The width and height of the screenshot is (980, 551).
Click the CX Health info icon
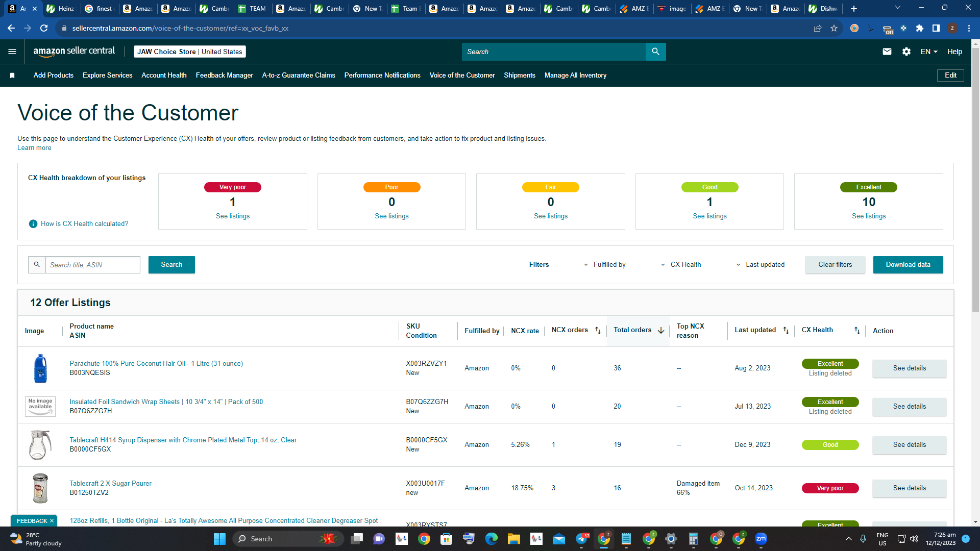coord(33,224)
